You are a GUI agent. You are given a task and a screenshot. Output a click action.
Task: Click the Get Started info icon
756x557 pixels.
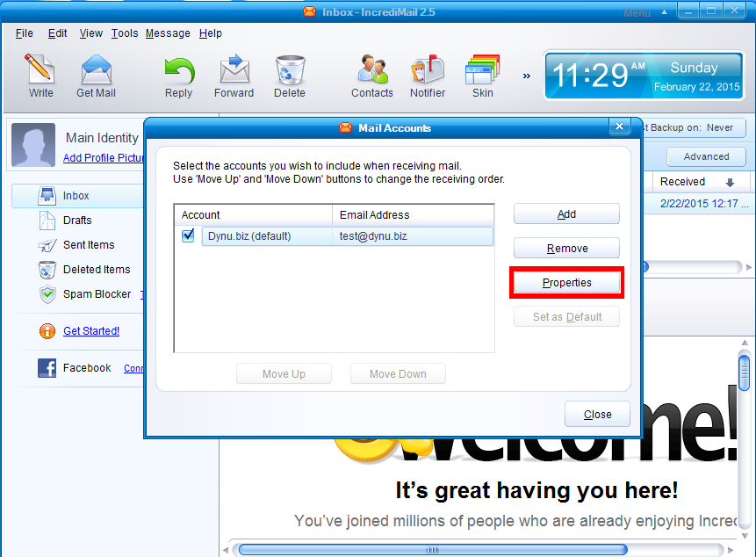point(47,331)
